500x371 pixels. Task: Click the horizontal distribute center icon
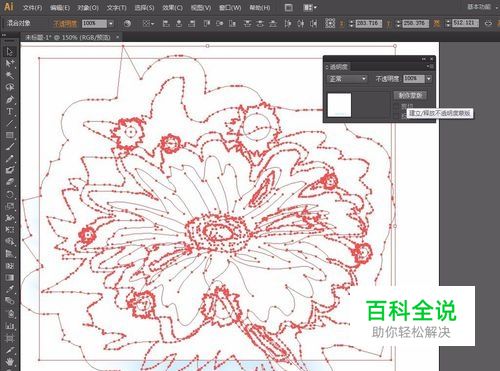(x=301, y=23)
